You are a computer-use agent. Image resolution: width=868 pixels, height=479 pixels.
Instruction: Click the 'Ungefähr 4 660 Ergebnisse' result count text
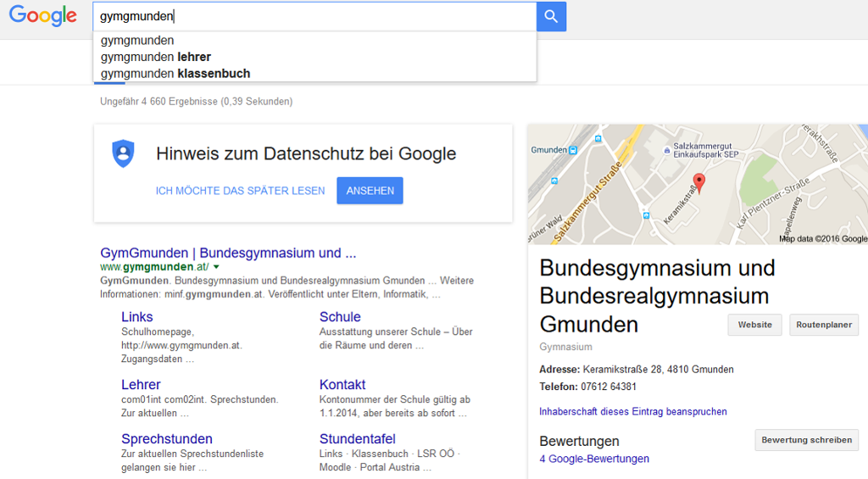point(196,102)
